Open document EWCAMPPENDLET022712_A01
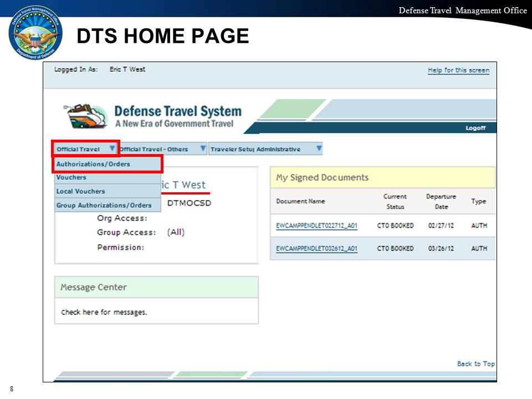 tap(316, 226)
